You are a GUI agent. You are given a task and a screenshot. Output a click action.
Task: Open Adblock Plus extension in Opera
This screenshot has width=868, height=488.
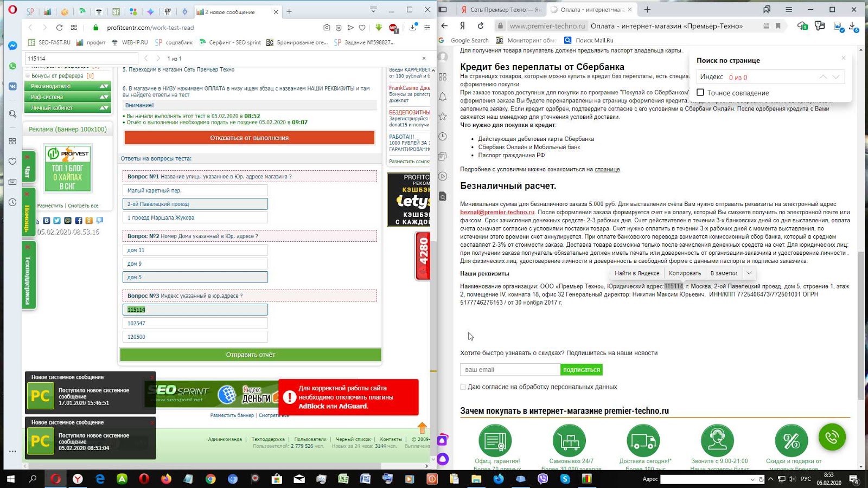pos(393,28)
